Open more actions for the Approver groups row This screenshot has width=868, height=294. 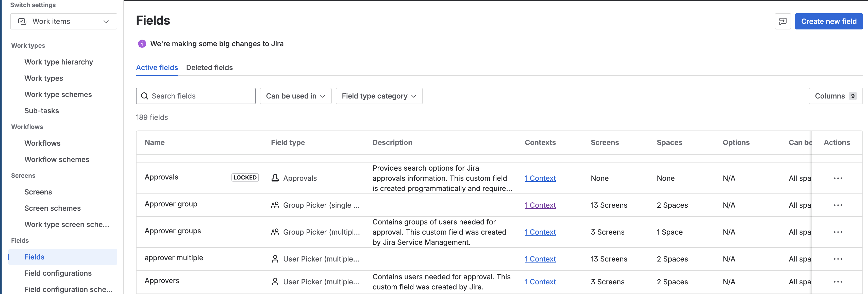coord(838,232)
